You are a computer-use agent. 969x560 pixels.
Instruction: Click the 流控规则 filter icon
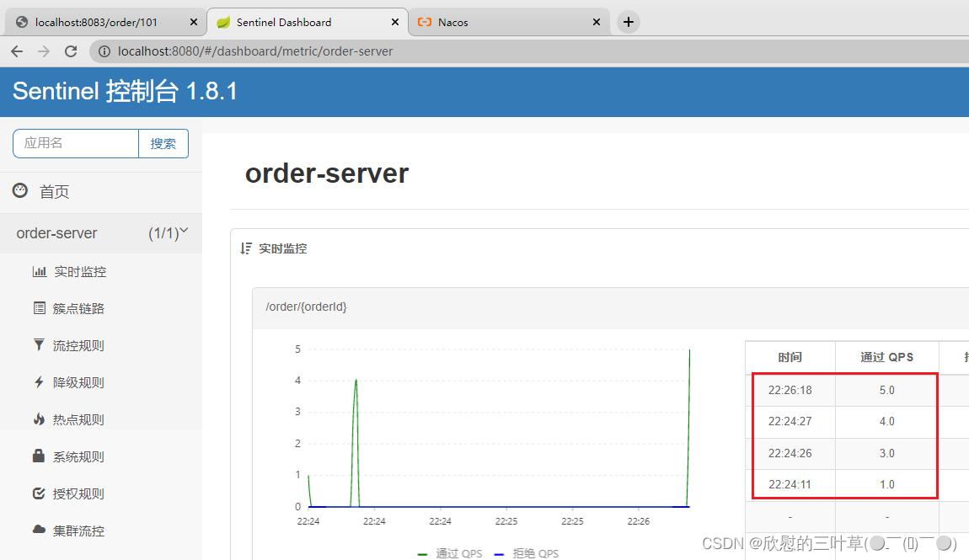tap(39, 345)
